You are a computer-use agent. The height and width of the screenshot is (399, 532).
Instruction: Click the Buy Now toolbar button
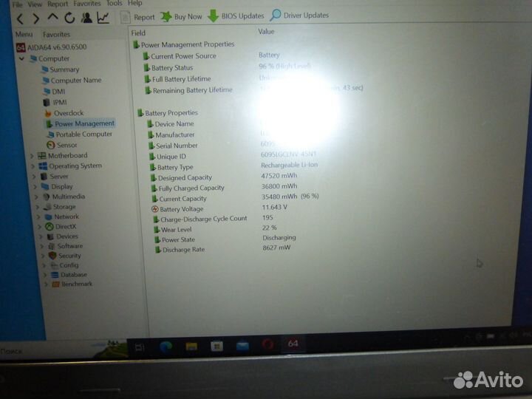click(x=181, y=16)
